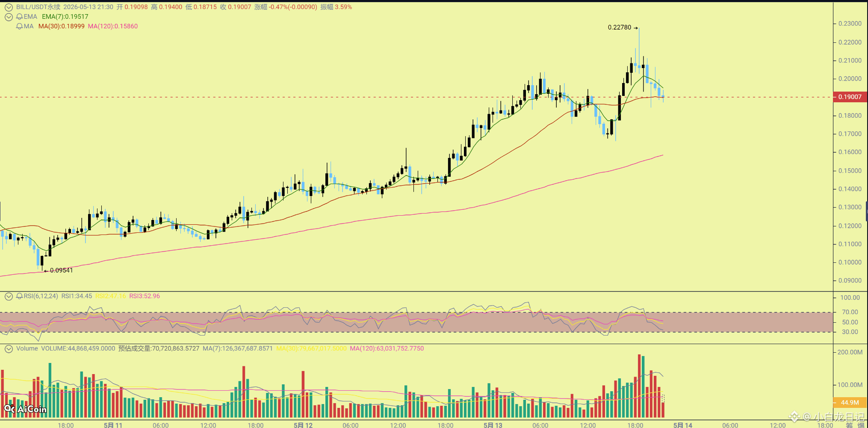This screenshot has width=868, height=428.
Task: Click the 70.00 RSI axis label
Action: point(850,312)
